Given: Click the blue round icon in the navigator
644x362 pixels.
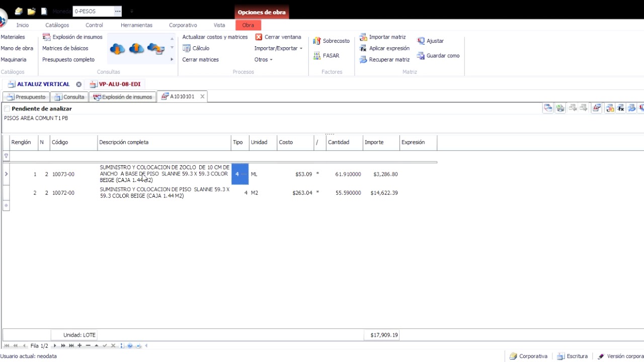Looking at the screenshot, I should tap(130, 346).
